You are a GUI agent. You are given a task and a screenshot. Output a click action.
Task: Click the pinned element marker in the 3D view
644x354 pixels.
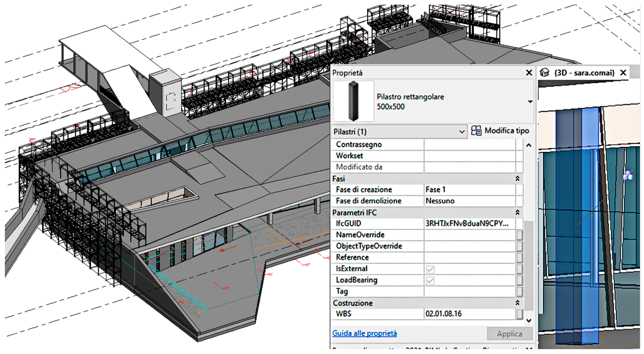tap(628, 175)
